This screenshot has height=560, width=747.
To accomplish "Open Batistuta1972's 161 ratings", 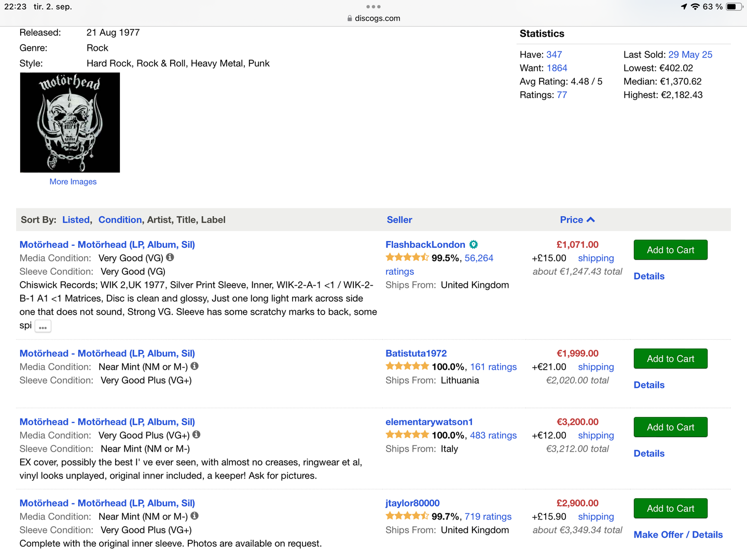I will pyautogui.click(x=493, y=367).
